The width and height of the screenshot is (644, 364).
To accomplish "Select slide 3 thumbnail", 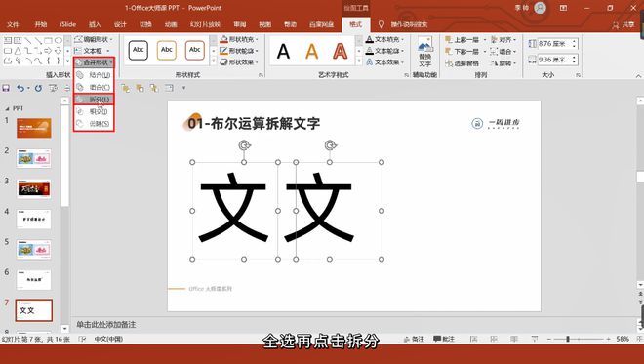I will (x=34, y=189).
